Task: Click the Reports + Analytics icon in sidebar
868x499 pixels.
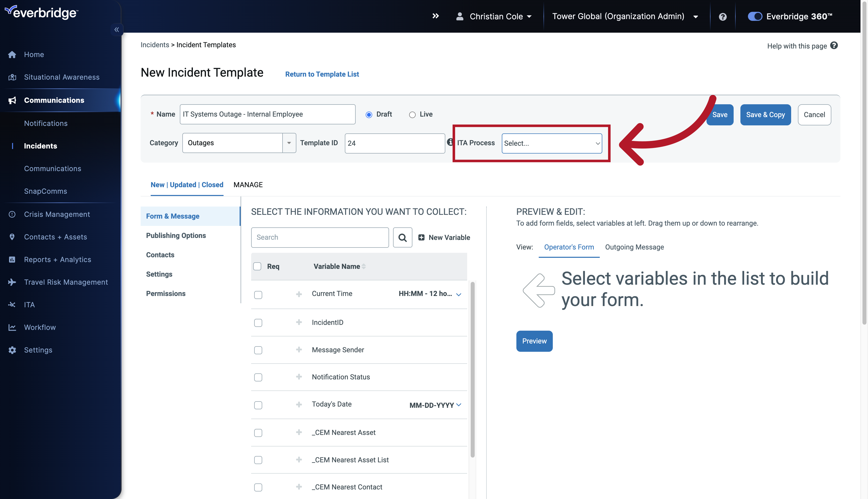Action: [12, 259]
